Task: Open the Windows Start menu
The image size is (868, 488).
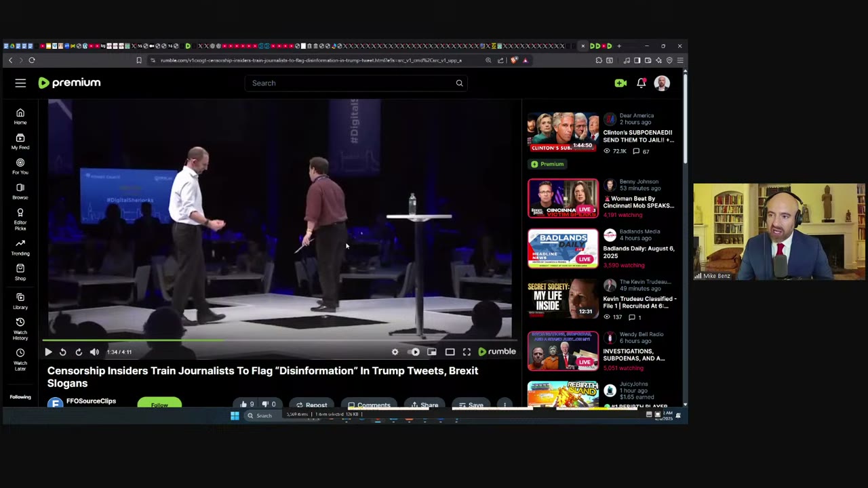Action: (x=235, y=415)
